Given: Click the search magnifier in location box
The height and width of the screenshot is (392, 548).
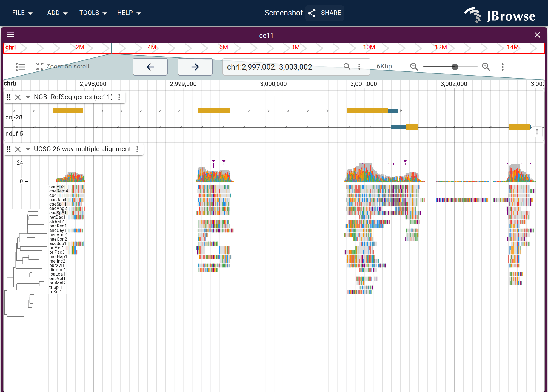Looking at the screenshot, I should (x=347, y=67).
